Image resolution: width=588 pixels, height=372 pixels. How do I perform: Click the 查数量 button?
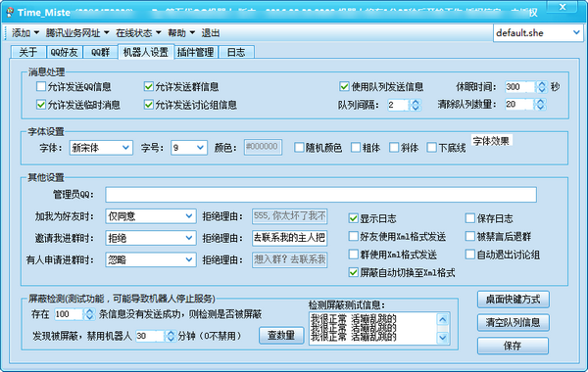coord(281,335)
